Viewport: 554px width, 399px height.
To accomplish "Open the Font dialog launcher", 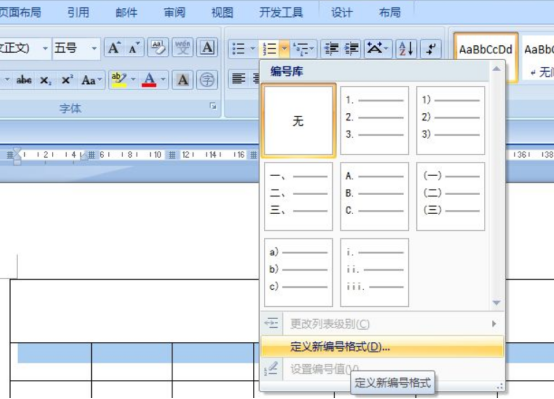I will (213, 106).
